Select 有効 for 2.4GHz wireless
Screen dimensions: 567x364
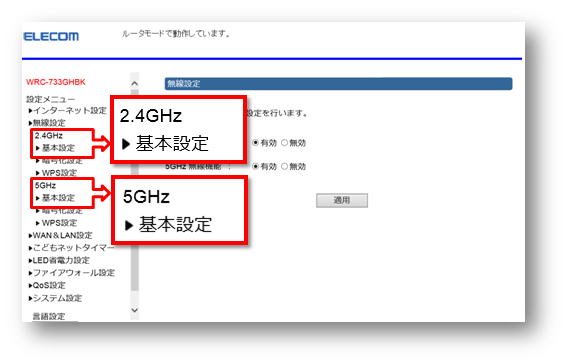tap(256, 143)
